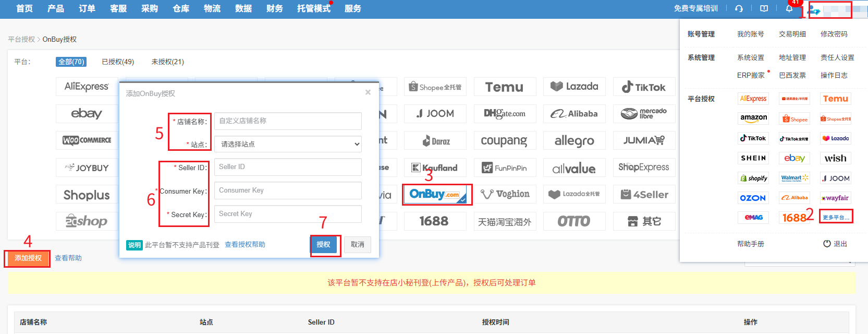Pick the Daraz platform tile
Viewport: 868px width, 334px height.
tap(435, 140)
